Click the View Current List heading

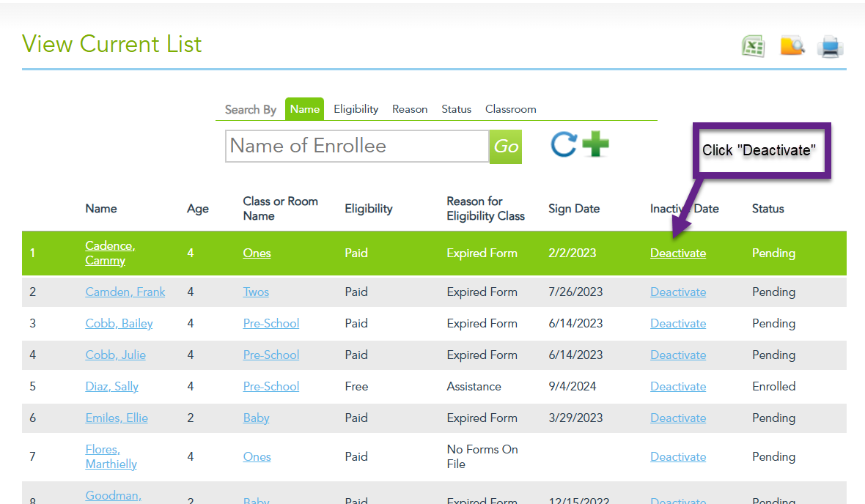click(x=112, y=44)
